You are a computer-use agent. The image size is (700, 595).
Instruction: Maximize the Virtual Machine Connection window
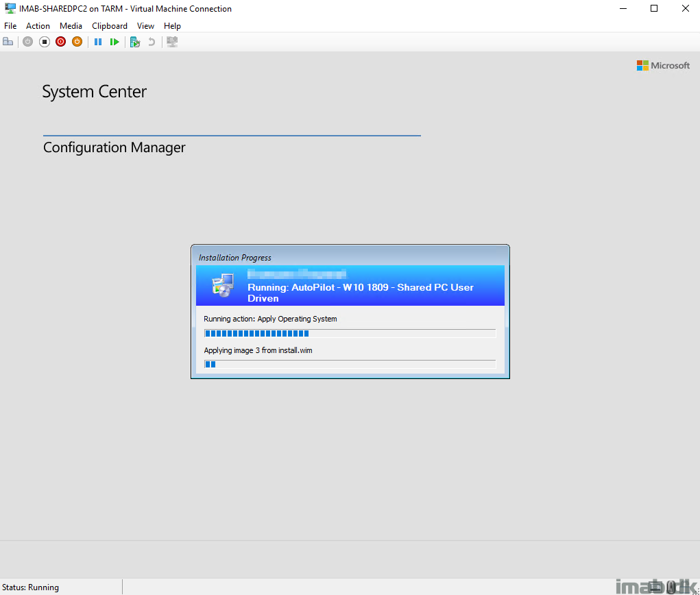(x=654, y=8)
